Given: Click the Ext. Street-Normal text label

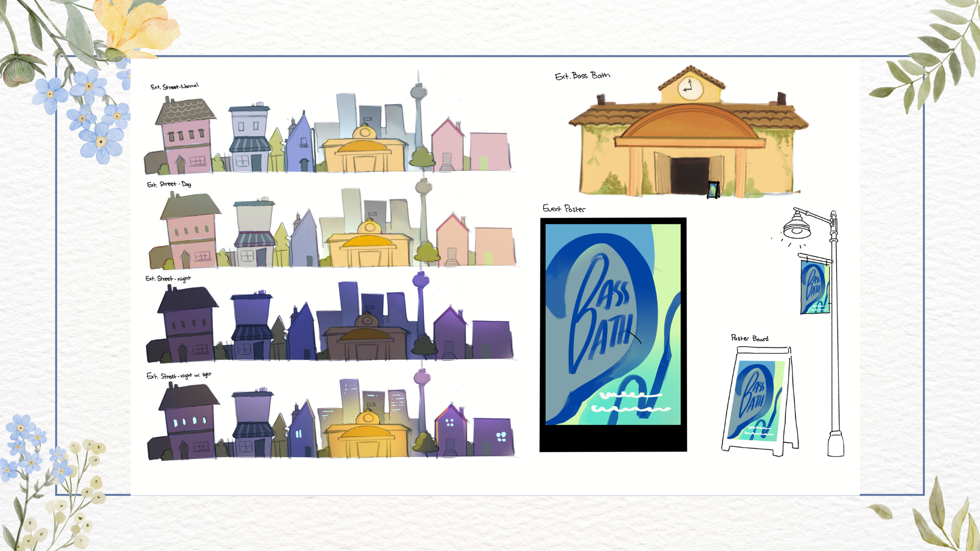Looking at the screenshot, I should point(175,86).
